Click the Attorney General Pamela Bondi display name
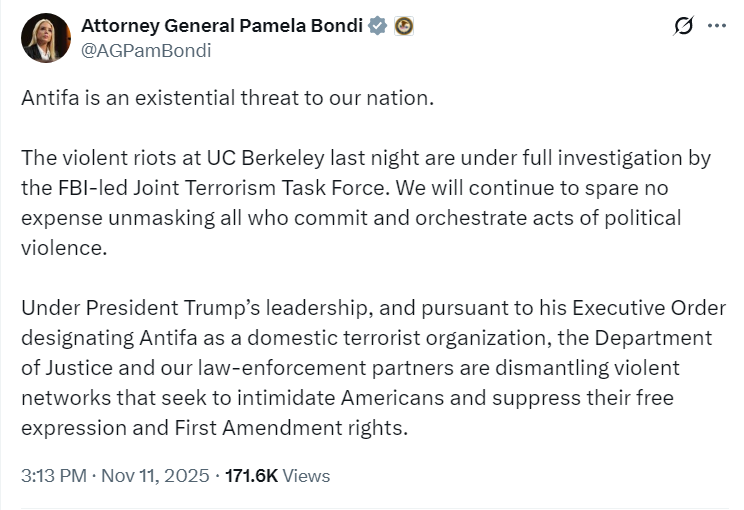This screenshot has width=744, height=510. 221,26
